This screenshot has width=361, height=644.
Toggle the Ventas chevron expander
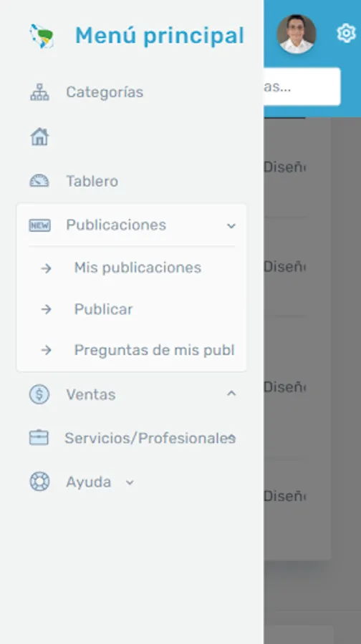click(x=231, y=394)
